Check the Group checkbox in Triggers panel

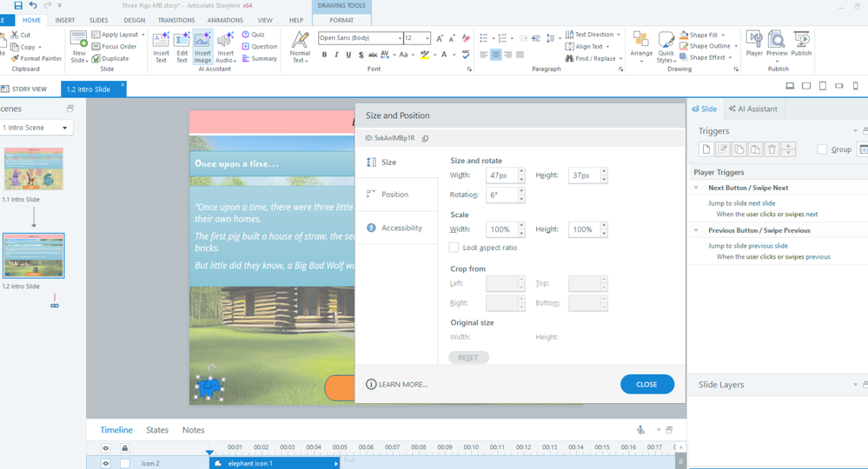(822, 149)
